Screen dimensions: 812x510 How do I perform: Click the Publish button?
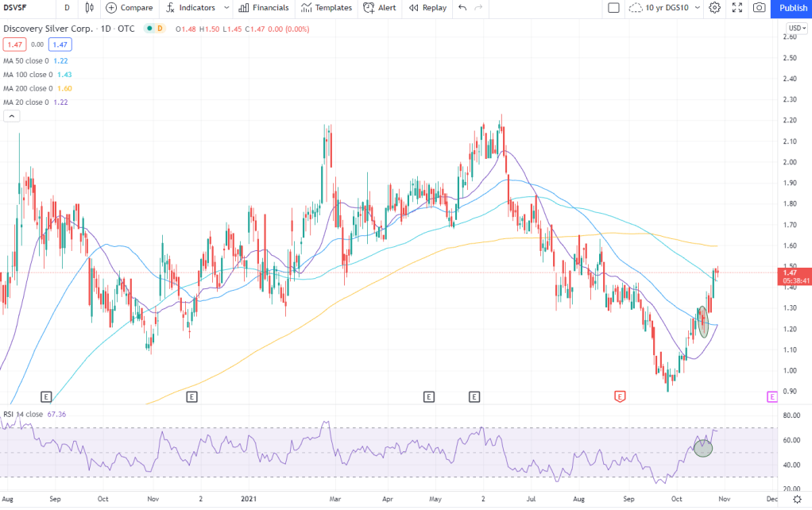792,8
